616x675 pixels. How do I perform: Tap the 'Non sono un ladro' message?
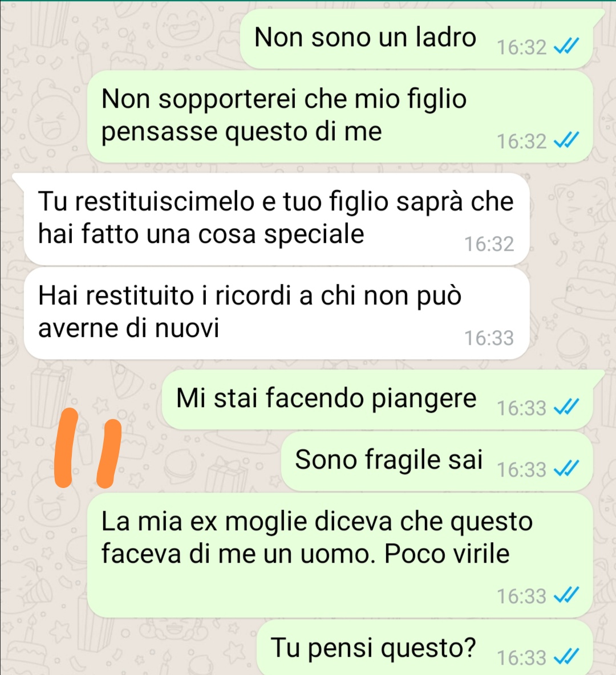(x=416, y=39)
